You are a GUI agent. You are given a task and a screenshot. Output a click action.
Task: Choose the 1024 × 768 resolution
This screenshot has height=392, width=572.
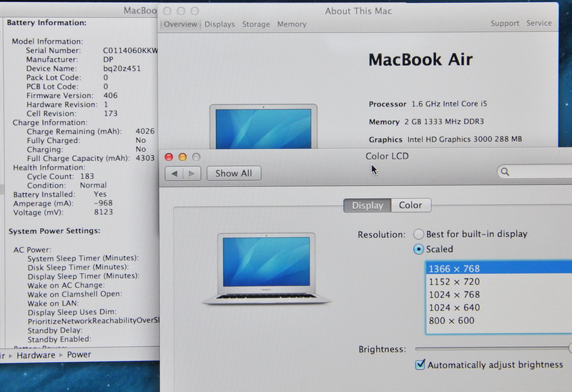point(499,295)
